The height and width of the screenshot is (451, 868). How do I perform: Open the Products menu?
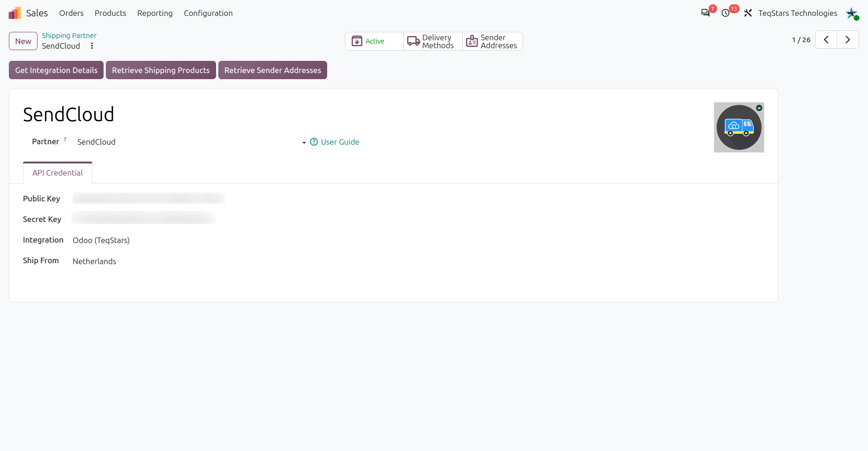click(x=110, y=13)
